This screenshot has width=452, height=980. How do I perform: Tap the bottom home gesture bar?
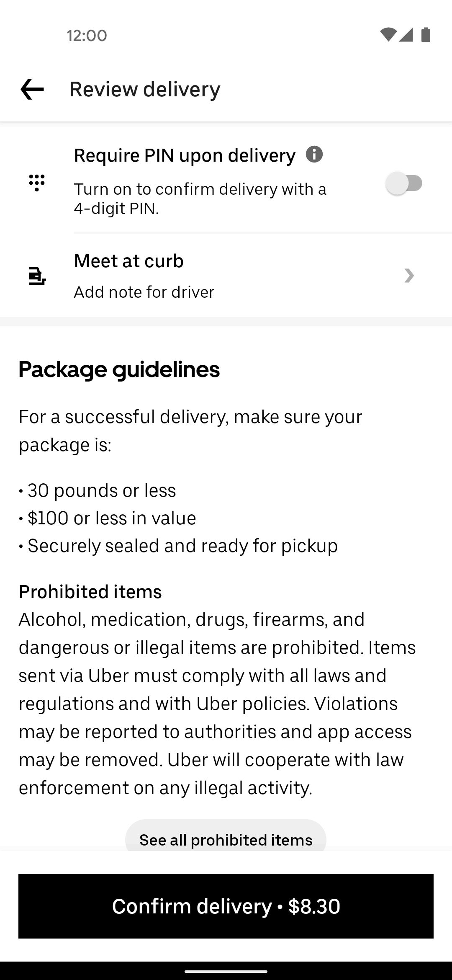[226, 971]
